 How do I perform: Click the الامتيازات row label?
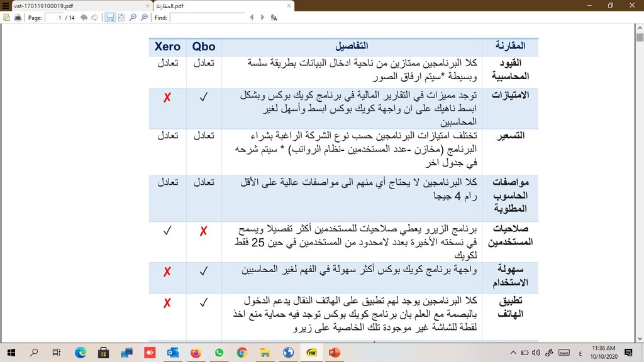coord(511,96)
